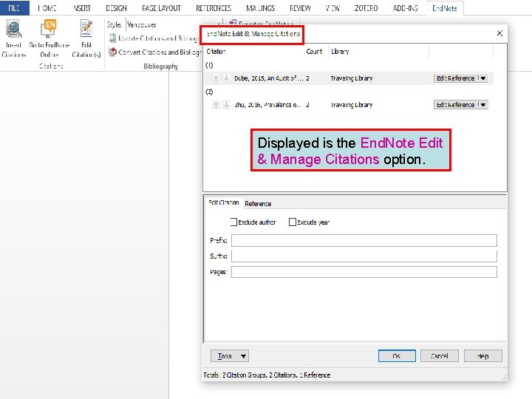Viewport: 532px width, 399px height.
Task: Close the EndNote Edit & Manage Citations dialog
Action: point(499,33)
